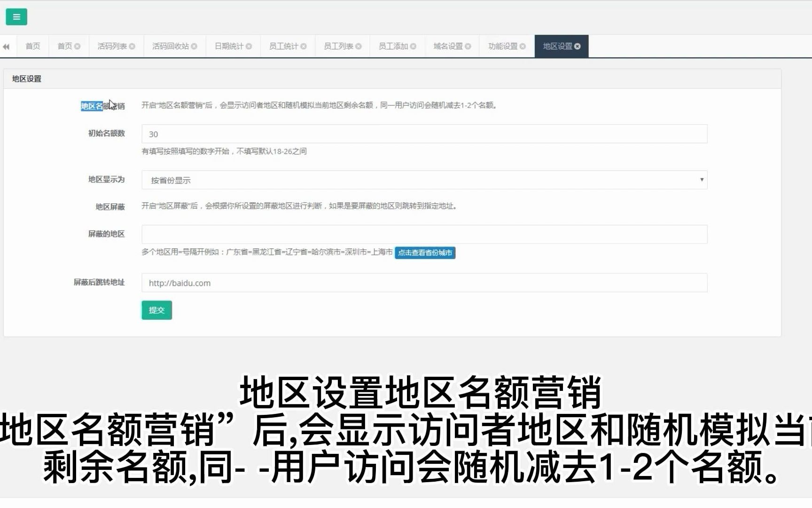The image size is (812, 508).
Task: Click the 屏蔽的地区 label
Action: (106, 234)
